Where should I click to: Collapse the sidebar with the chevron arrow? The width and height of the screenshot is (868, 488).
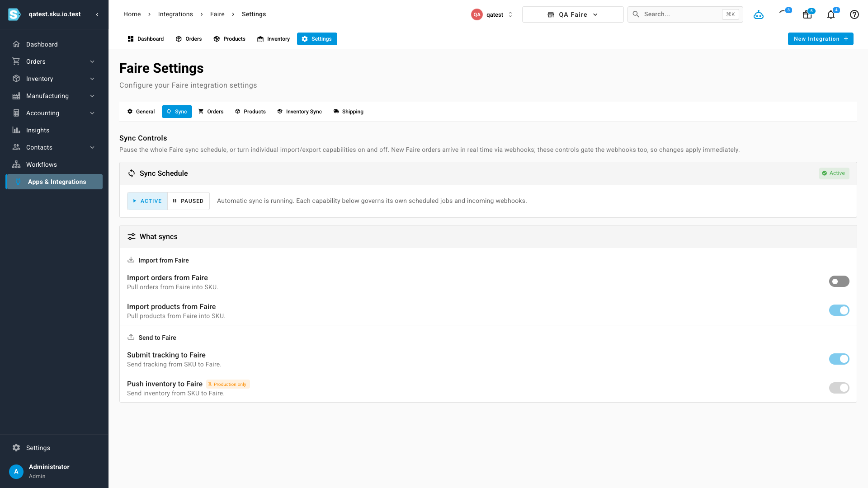point(97,14)
